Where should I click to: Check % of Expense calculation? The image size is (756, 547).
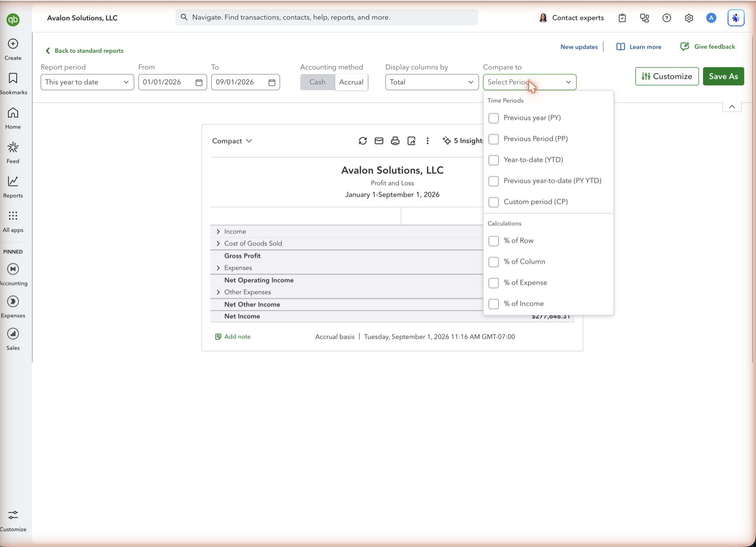tap(493, 283)
